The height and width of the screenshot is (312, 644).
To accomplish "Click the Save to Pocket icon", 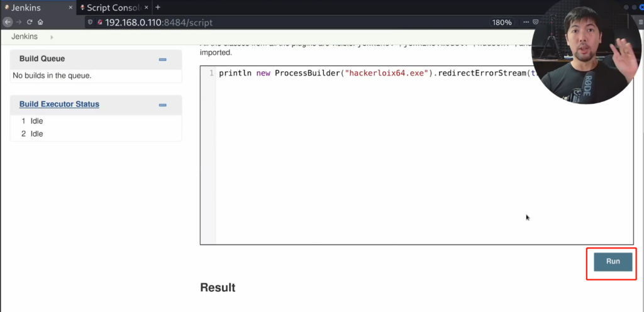I will click(536, 22).
